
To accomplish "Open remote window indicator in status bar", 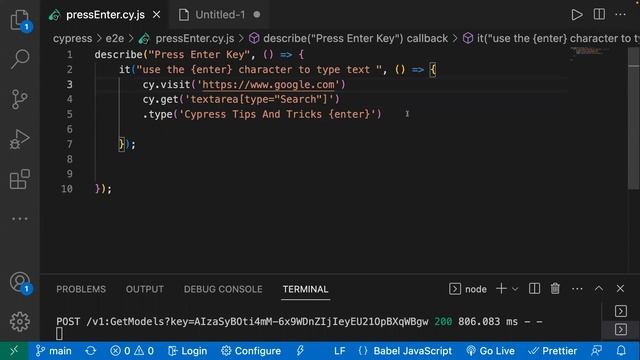I will 14,351.
